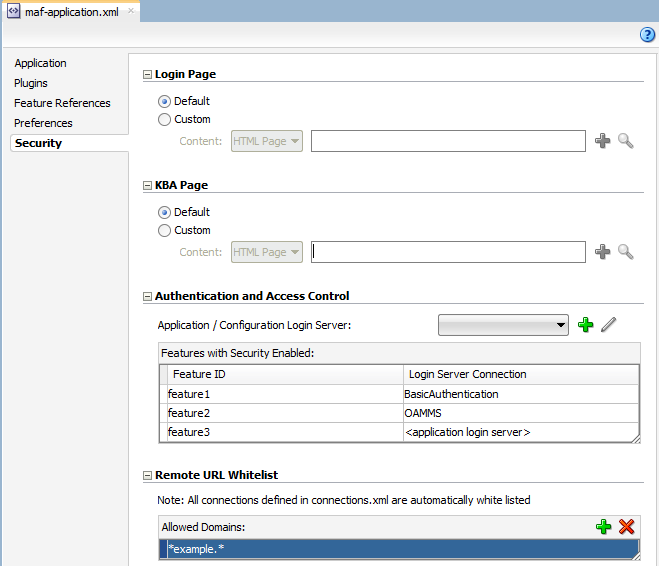Collapse the Remote URL Whitelist section
659x566 pixels.
[147, 476]
